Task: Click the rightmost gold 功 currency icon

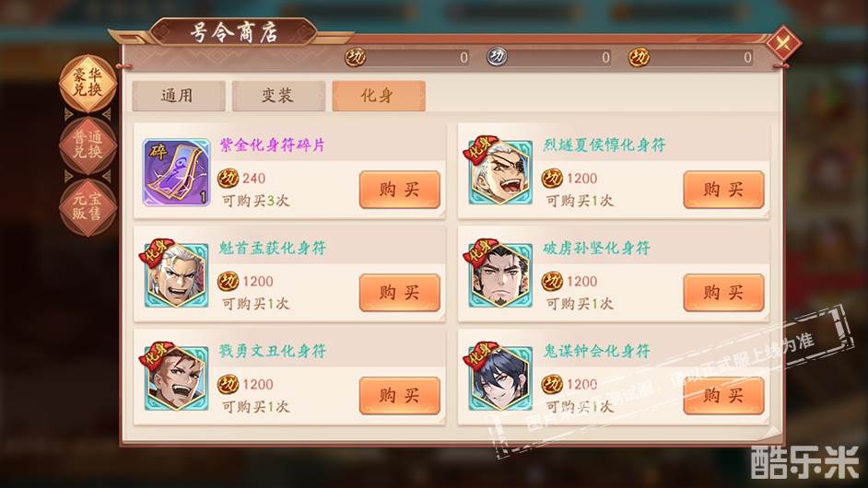Action: [x=639, y=56]
